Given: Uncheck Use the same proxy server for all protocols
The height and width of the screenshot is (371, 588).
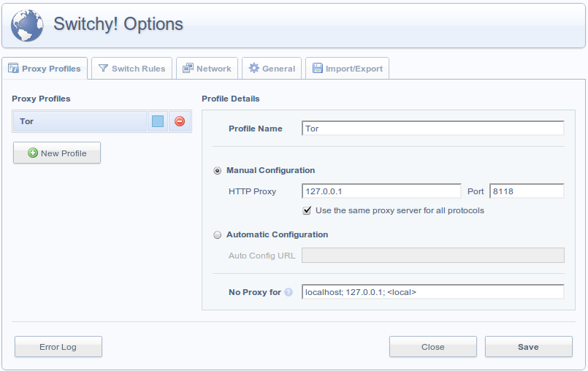Looking at the screenshot, I should tap(307, 210).
